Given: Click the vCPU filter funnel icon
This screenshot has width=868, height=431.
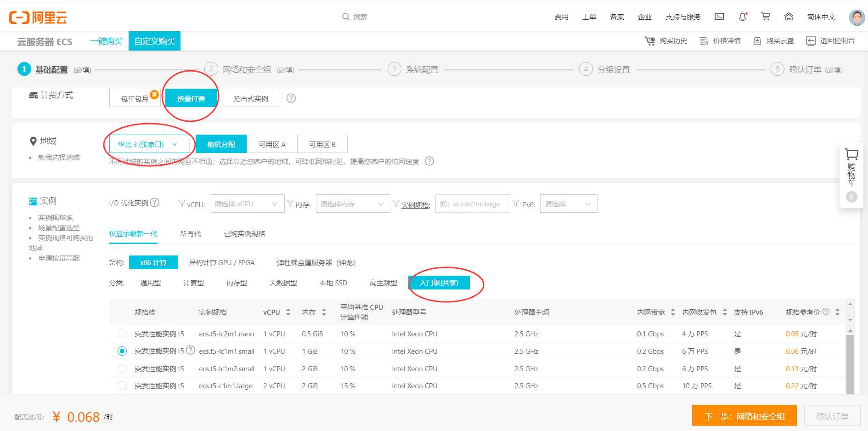Looking at the screenshot, I should pyautogui.click(x=182, y=203).
